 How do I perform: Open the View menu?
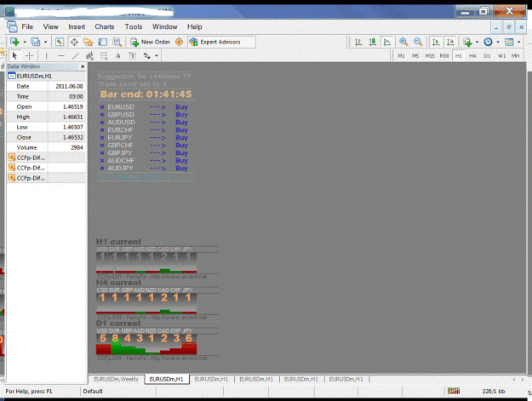pyautogui.click(x=50, y=26)
